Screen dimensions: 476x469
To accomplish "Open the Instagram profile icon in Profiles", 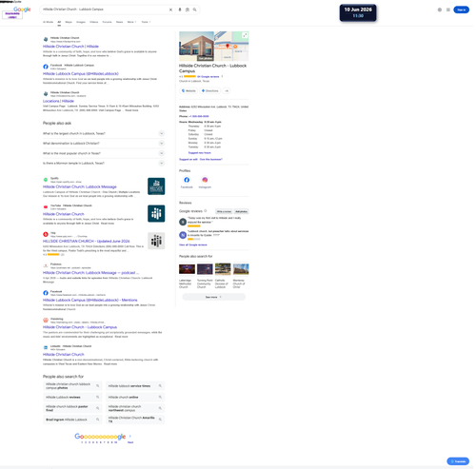I will tap(205, 180).
